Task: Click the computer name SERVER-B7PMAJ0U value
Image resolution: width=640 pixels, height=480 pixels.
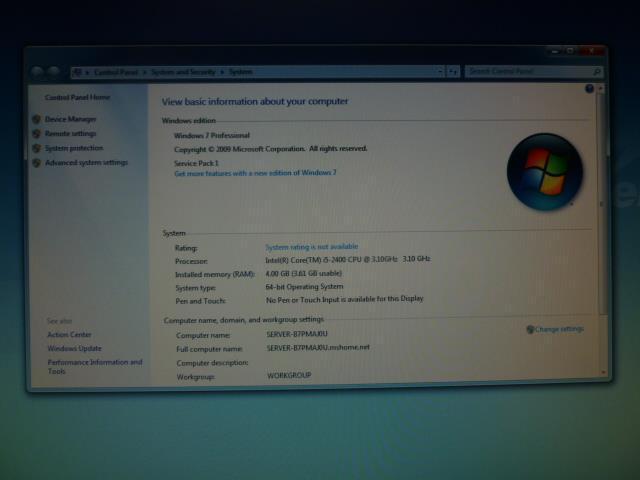Action: tap(297, 334)
